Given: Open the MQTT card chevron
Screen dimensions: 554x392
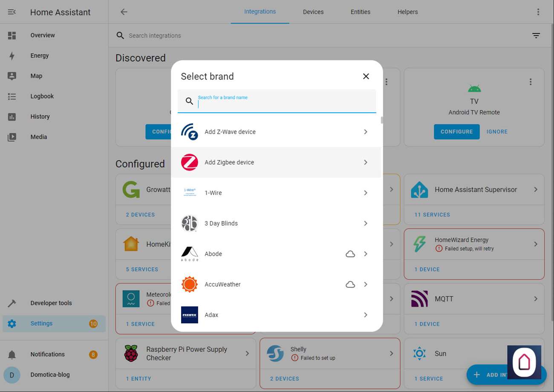Looking at the screenshot, I should point(536,299).
